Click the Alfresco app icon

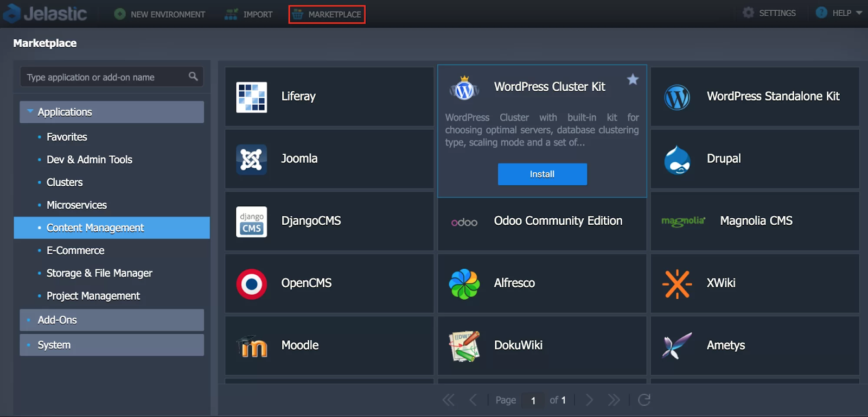[464, 284]
